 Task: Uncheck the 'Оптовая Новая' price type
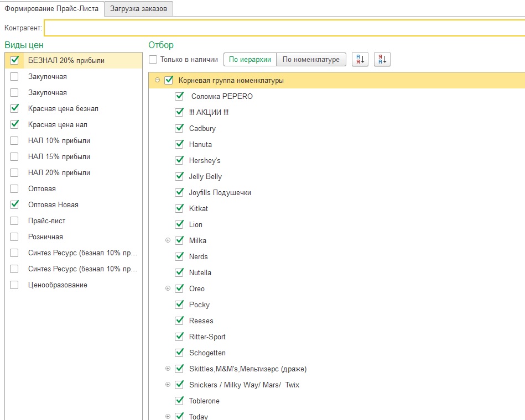(x=14, y=204)
